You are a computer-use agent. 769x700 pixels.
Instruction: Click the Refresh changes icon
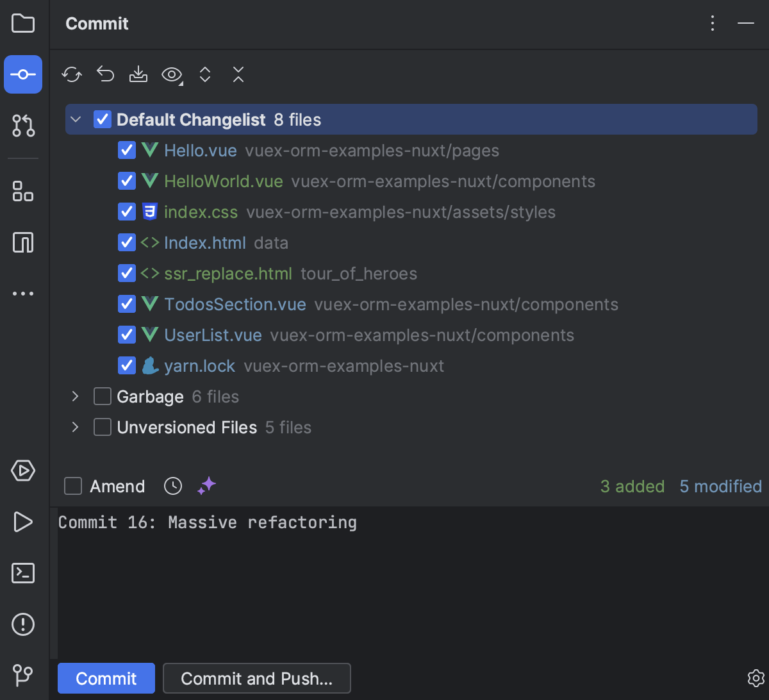coord(72,75)
